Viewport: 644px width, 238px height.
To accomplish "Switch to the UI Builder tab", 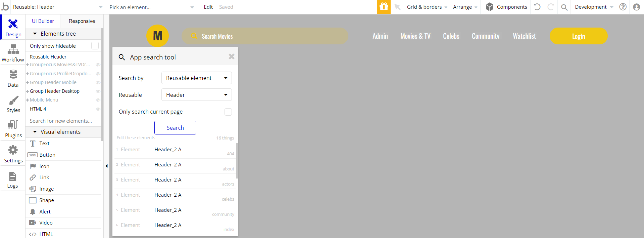I will click(43, 21).
